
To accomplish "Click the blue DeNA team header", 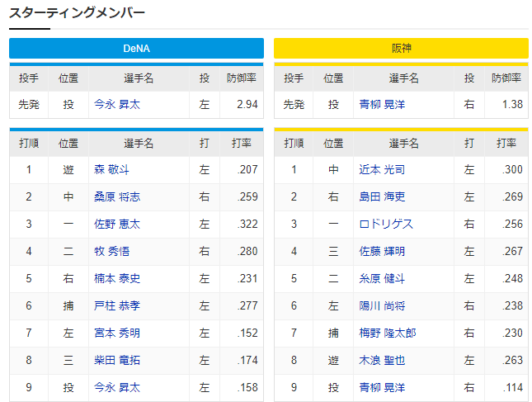I will pyautogui.click(x=136, y=48).
